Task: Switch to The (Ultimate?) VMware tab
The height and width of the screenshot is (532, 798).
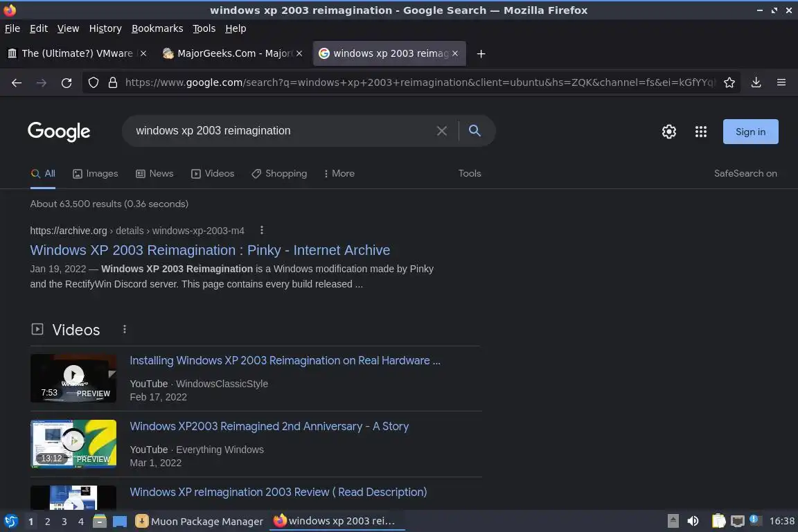Action: pos(78,53)
